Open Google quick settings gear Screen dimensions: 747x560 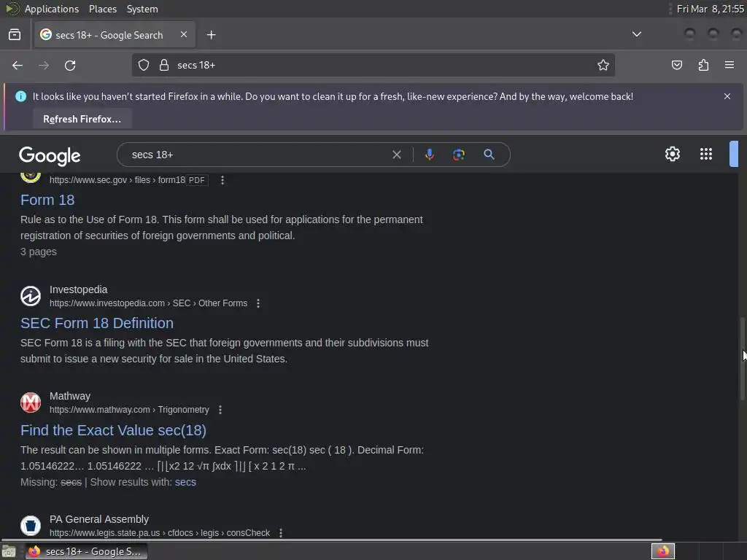pos(672,154)
